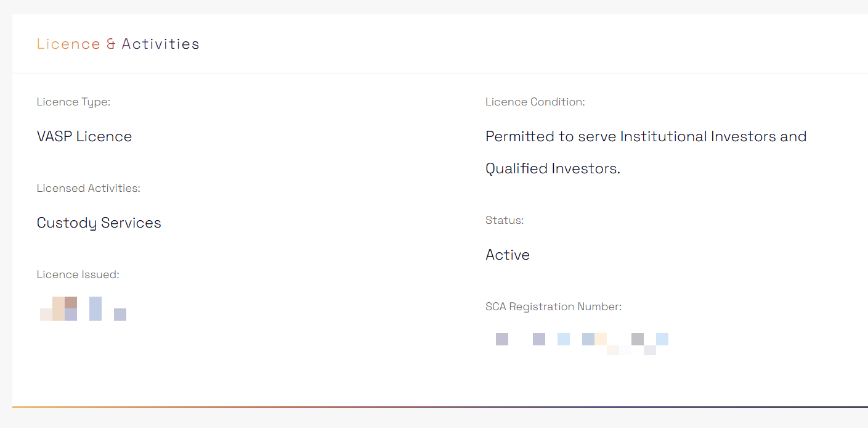Click the 'Licensed Activities:' label
This screenshot has height=428, width=868.
pyautogui.click(x=88, y=188)
